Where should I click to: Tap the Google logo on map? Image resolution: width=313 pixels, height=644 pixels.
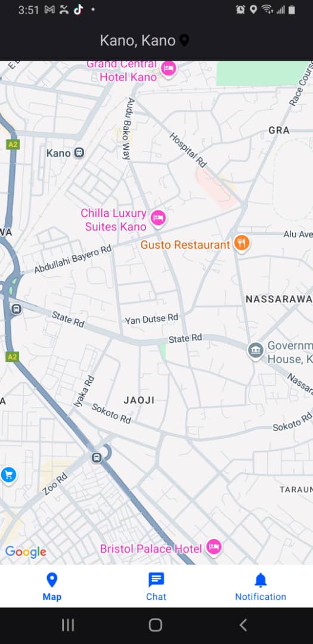coord(26,552)
